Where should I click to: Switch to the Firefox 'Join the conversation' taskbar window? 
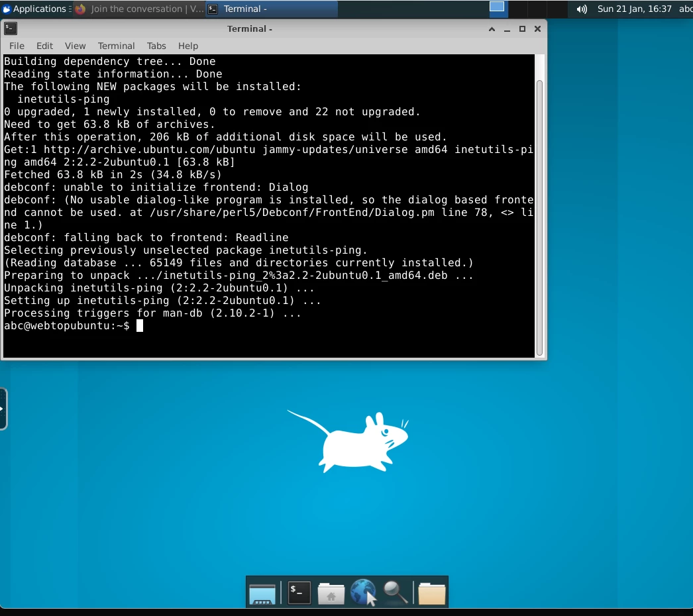(x=139, y=9)
